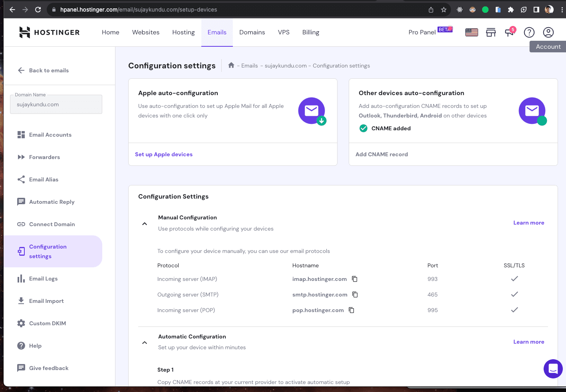Image resolution: width=566 pixels, height=392 pixels.
Task: Open notifications megaphone icon
Action: pyautogui.click(x=510, y=32)
